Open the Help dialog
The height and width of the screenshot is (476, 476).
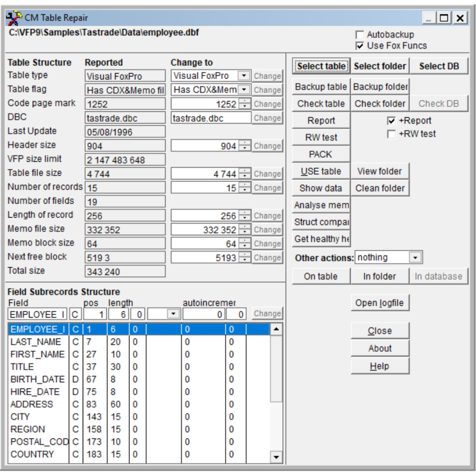pos(380,366)
